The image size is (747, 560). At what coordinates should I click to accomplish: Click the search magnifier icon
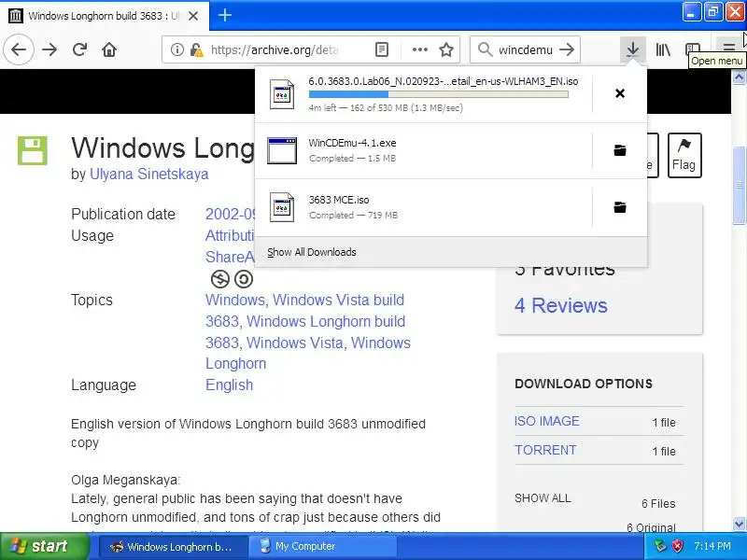(485, 49)
